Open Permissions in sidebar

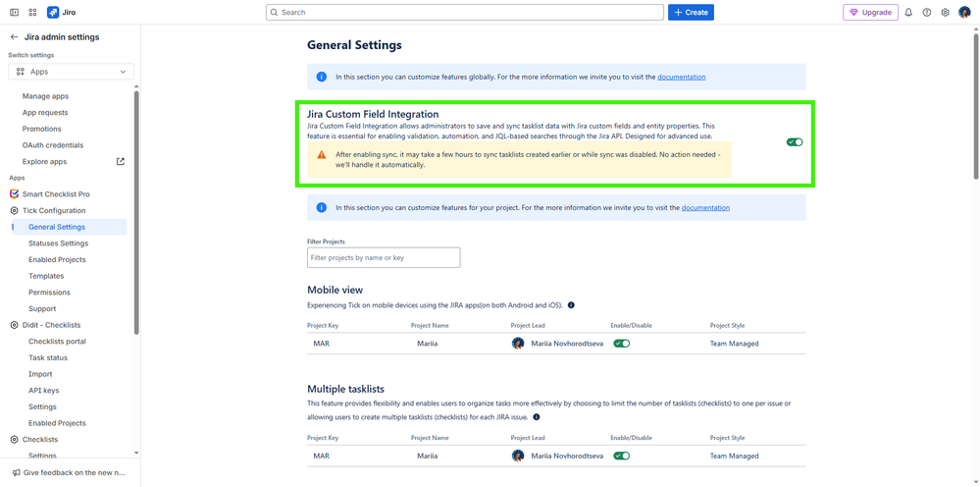(x=49, y=292)
